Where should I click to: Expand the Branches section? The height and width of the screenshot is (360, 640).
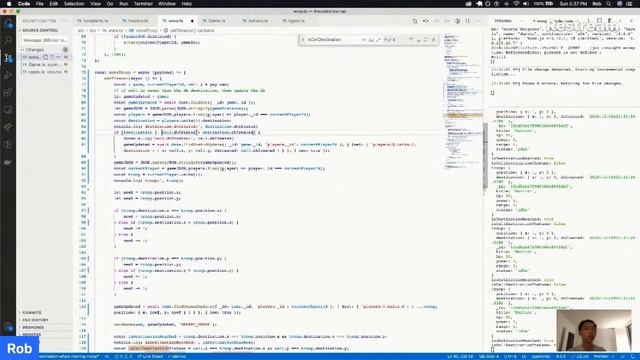[x=33, y=327]
